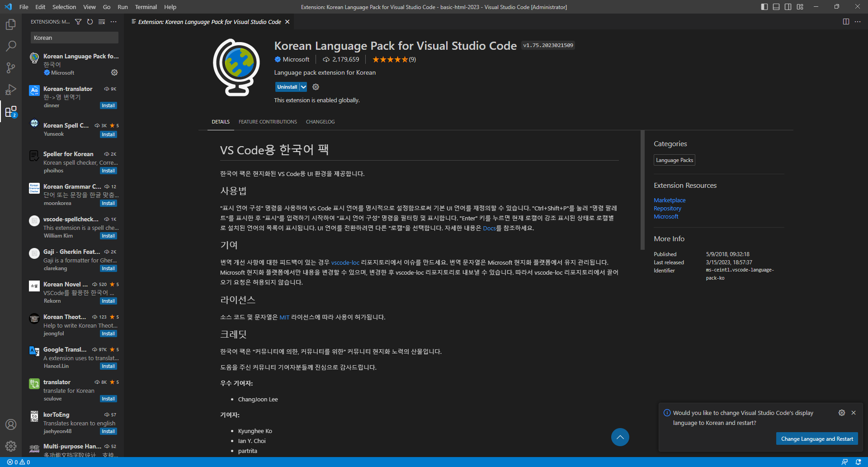Install the Google Translate extension by Hancel.Lin

(108, 366)
